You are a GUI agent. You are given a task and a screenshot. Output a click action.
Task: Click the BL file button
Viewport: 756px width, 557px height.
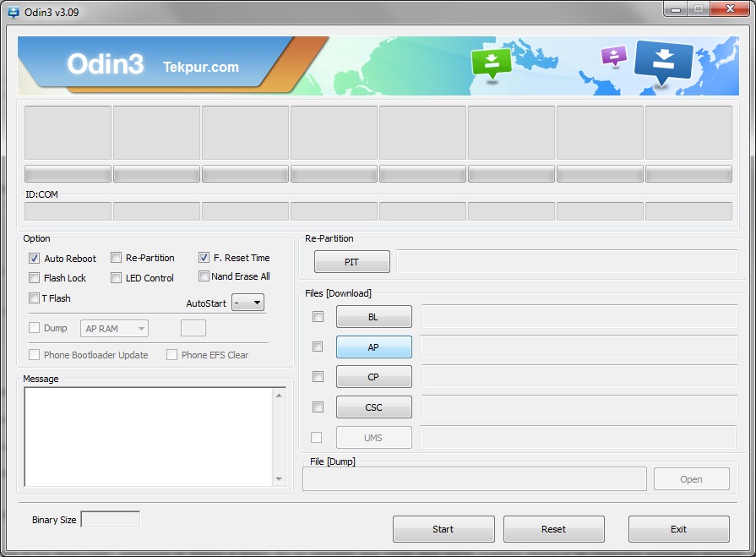(373, 316)
